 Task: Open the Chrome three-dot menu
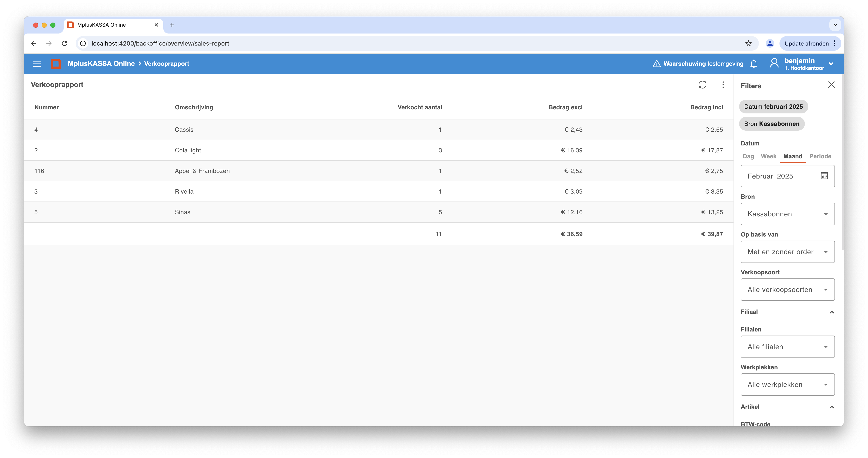point(834,43)
